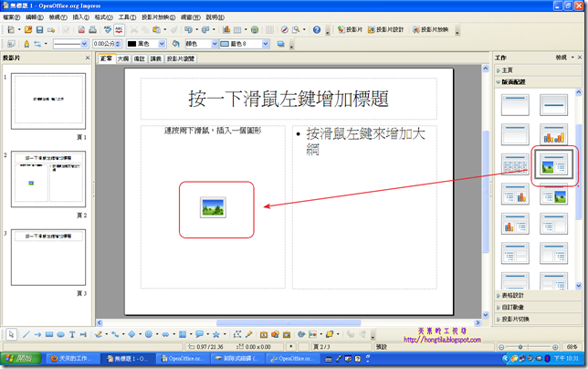The width and height of the screenshot is (588, 369).
Task: Click the line width 0.00公分 stepper
Action: pyautogui.click(x=107, y=44)
